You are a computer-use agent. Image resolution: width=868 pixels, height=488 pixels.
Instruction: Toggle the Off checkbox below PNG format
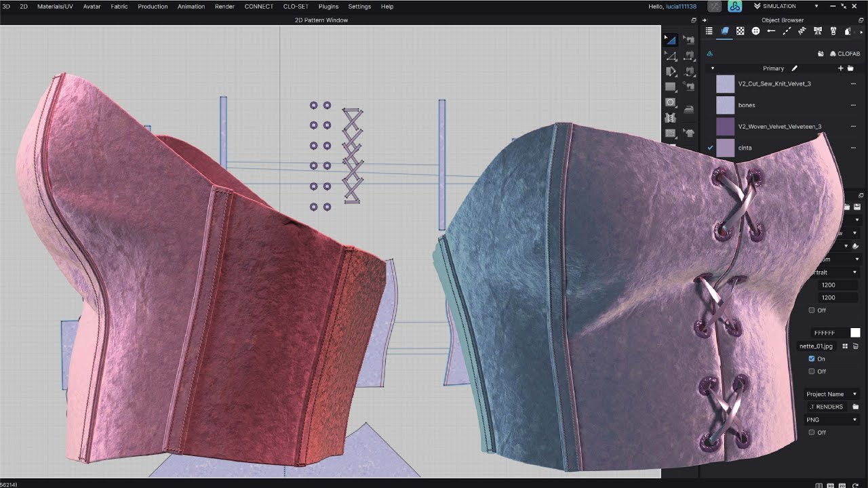812,432
